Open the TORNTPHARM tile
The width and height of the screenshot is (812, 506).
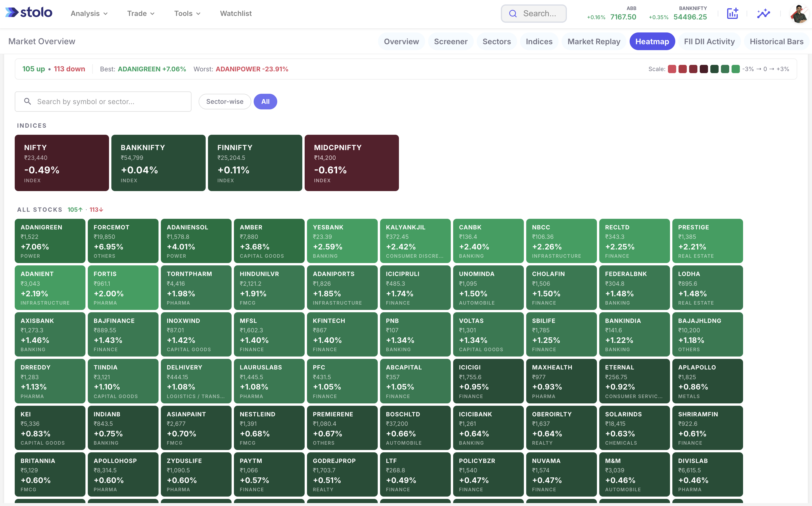pos(196,287)
